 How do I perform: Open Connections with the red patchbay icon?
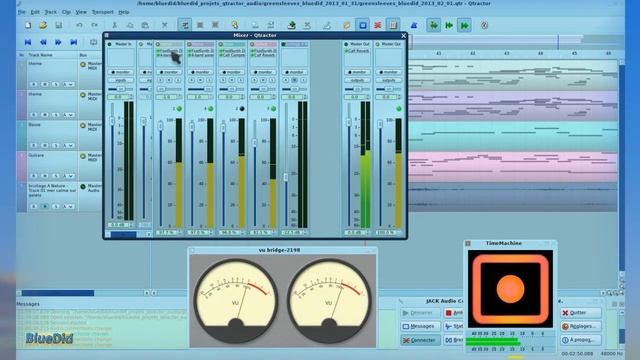click(378, 25)
